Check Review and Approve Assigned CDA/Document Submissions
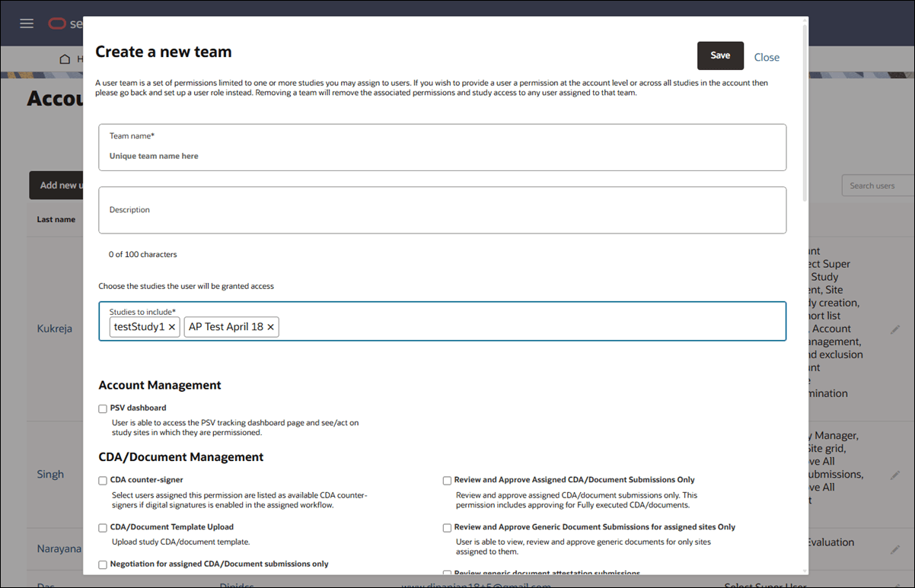 [447, 481]
